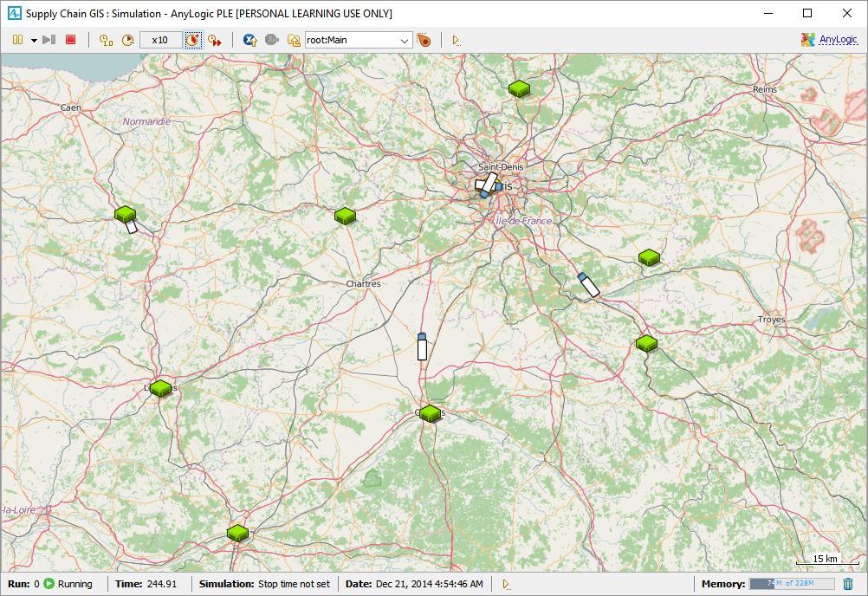Click the greyed-out toolbar icon beside the blue X
The height and width of the screenshot is (596, 868).
tap(271, 40)
